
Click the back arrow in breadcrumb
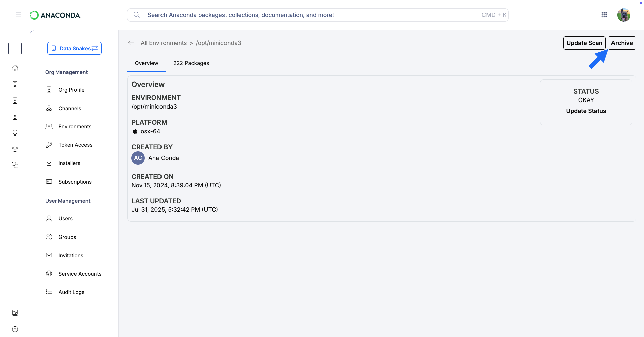tap(131, 43)
